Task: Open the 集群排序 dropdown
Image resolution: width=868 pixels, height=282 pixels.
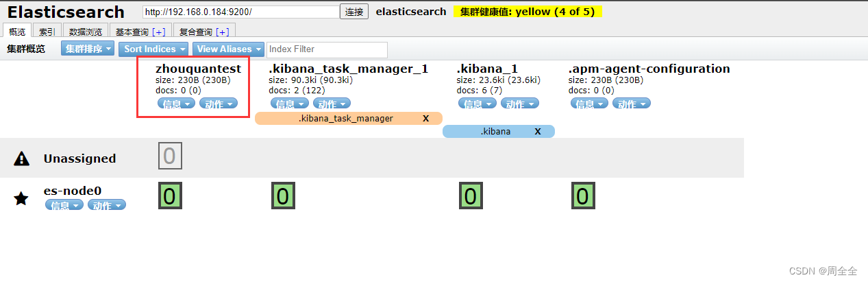Action: point(88,49)
